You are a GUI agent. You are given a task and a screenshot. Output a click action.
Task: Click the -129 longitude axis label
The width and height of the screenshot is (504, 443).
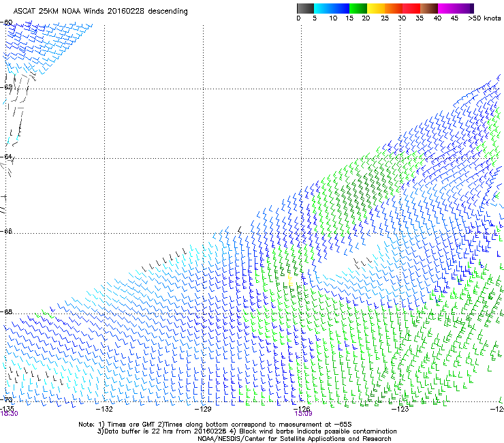pos(203,409)
